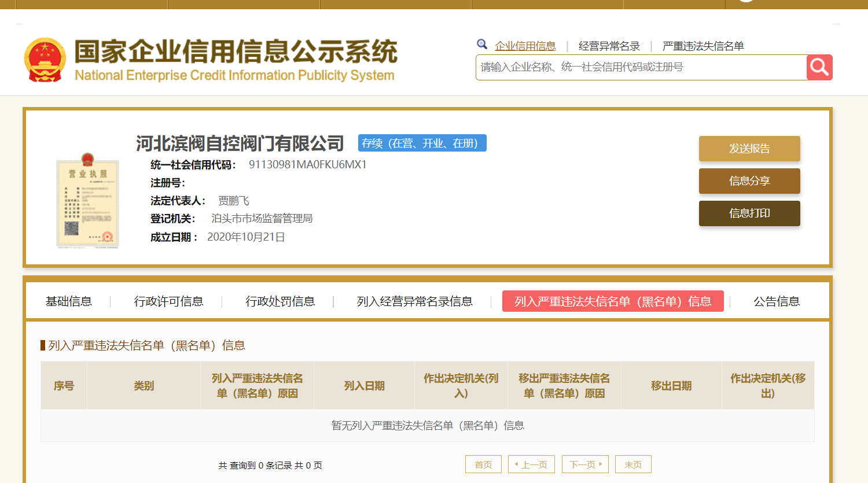The image size is (868, 483).
Task: Open the 公告信息 tab
Action: point(776,301)
